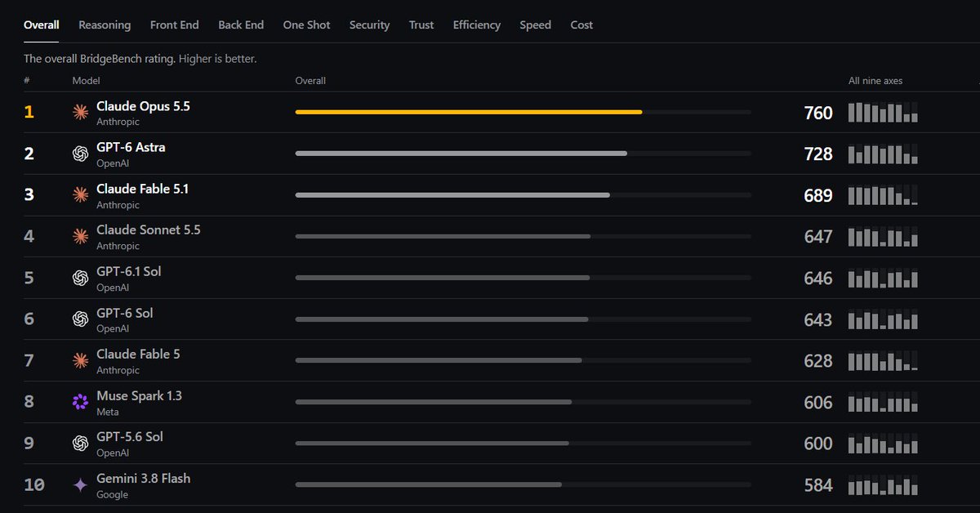Screen dimensions: 980x513
Task: Click the score 646
Action: click(818, 279)
